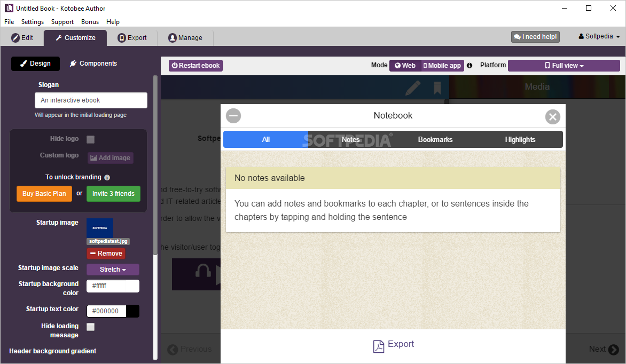Open the Softpedia account dropdown
Screen dimensions: 626x364
pos(599,36)
